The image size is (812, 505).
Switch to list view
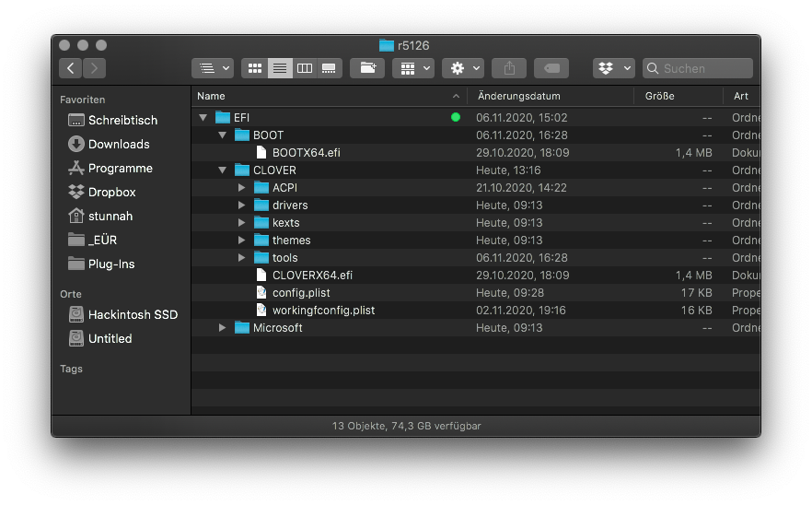[x=280, y=68]
